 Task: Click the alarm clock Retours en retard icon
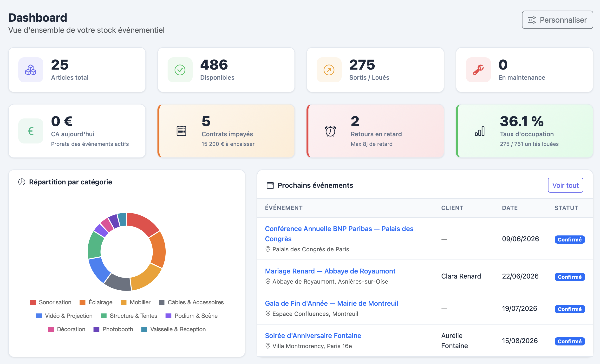330,131
